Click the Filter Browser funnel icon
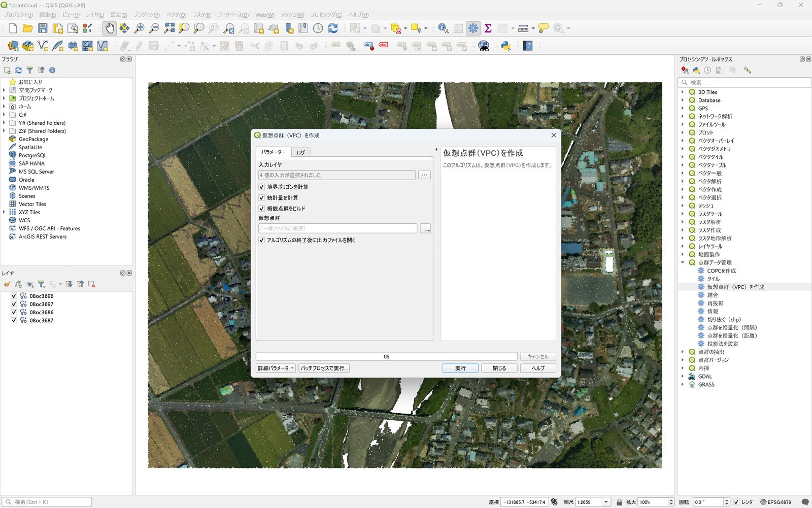Image resolution: width=812 pixels, height=508 pixels. click(29, 70)
